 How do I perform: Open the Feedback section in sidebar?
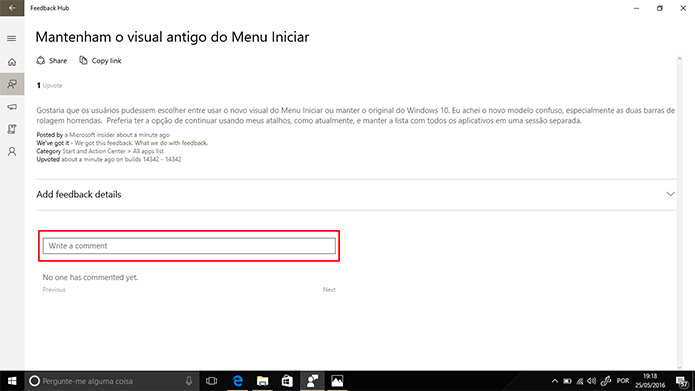click(x=12, y=84)
